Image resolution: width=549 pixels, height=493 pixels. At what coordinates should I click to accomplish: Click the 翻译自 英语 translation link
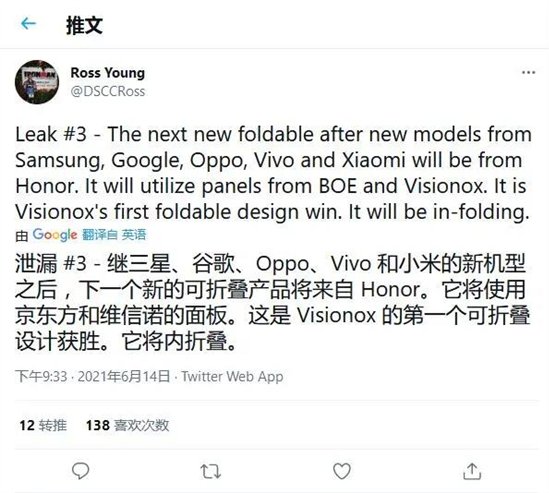pos(114,235)
